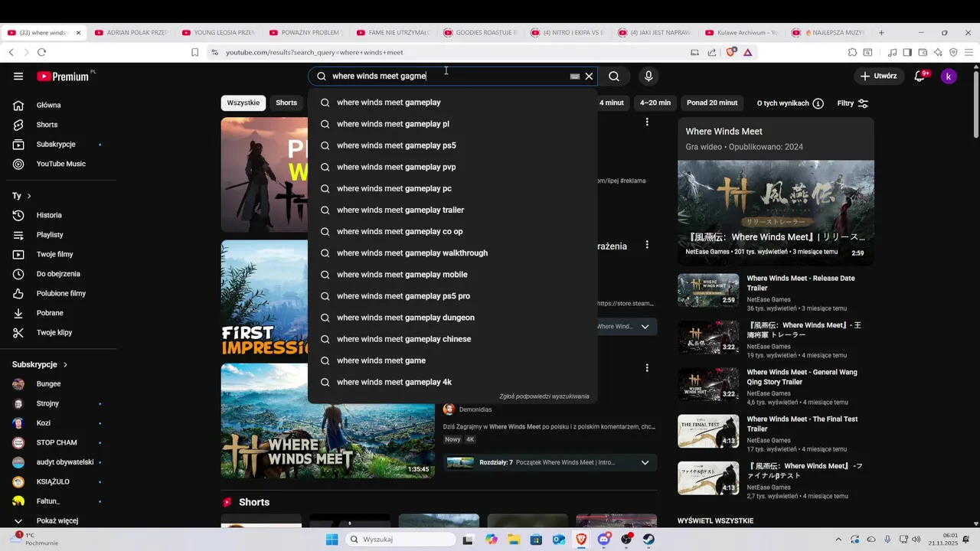Open the YouTube hamburger guide menu
980x551 pixels.
point(18,76)
